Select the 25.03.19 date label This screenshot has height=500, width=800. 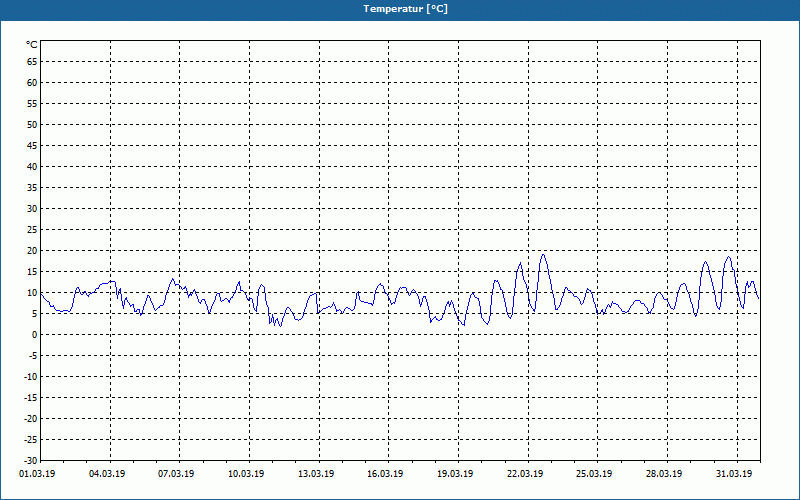coord(595,474)
